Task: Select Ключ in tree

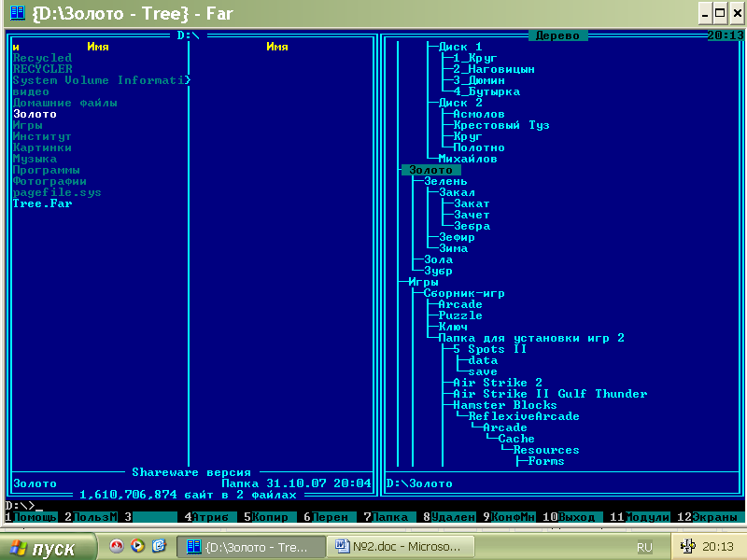Action: (453, 327)
